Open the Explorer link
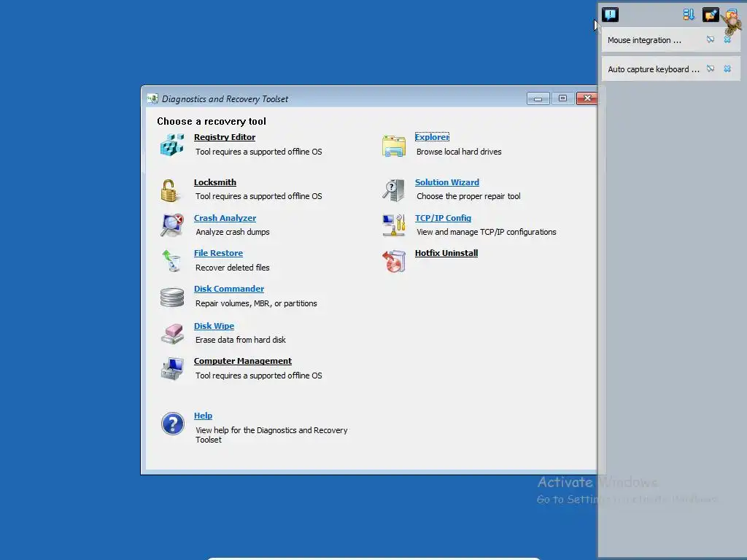The height and width of the screenshot is (560, 747). pyautogui.click(x=432, y=137)
